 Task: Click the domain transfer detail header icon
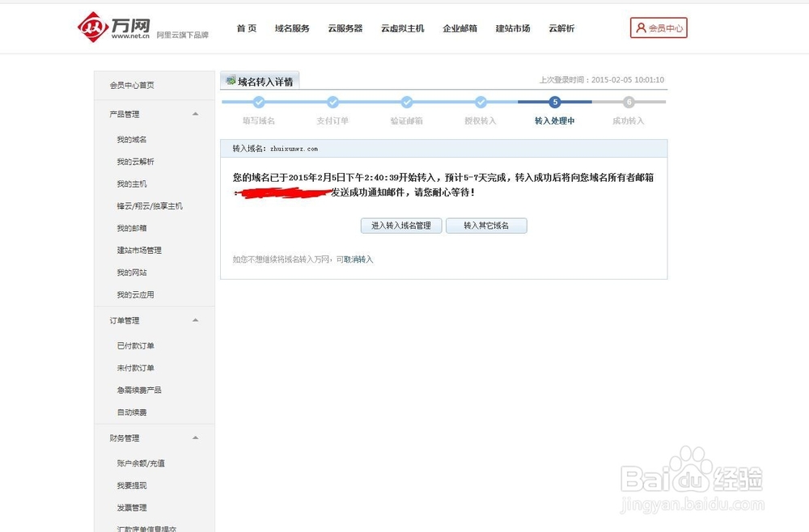coord(231,81)
